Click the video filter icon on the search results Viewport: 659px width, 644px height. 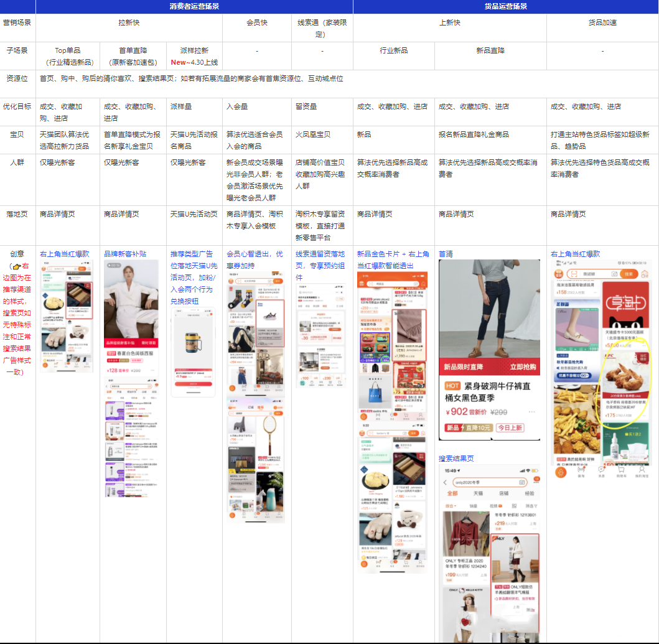pos(496,505)
